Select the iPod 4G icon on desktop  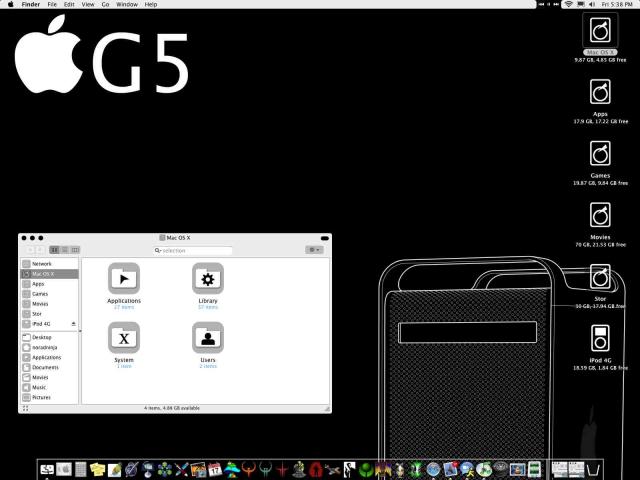click(x=600, y=338)
